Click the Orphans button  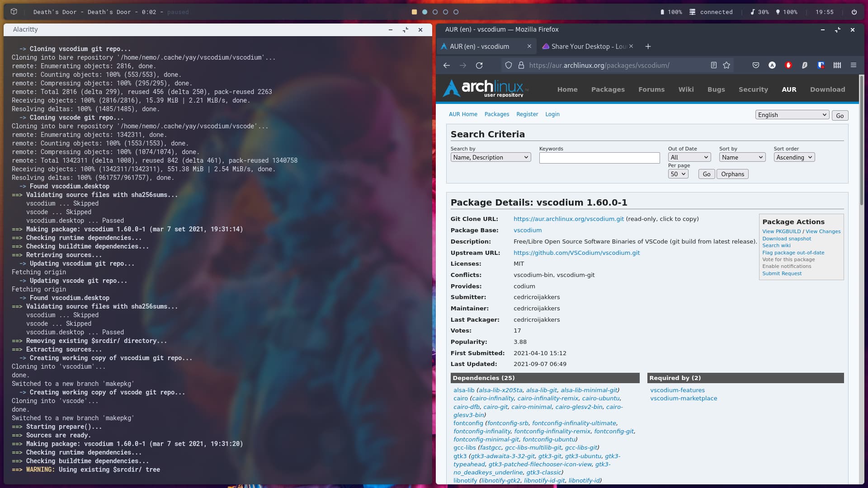point(732,174)
